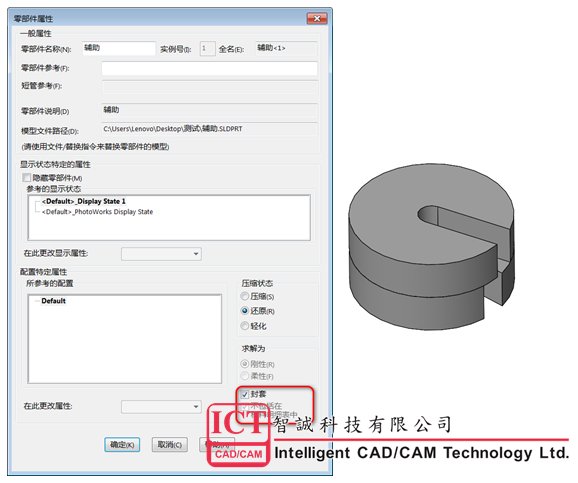578x483 pixels.
Task: Select <Default>_Display State 1 tree item
Action: click(x=84, y=201)
